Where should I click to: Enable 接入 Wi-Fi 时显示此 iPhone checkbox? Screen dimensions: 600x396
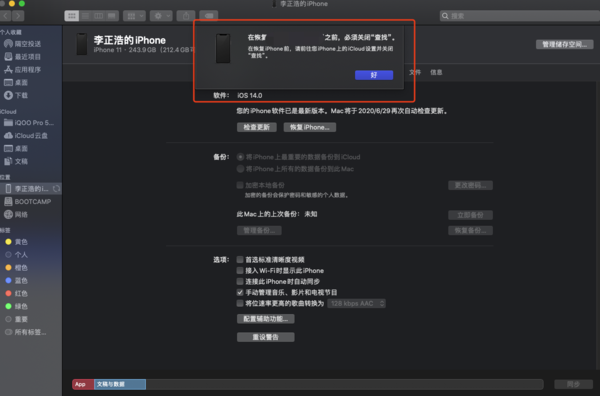tap(240, 271)
